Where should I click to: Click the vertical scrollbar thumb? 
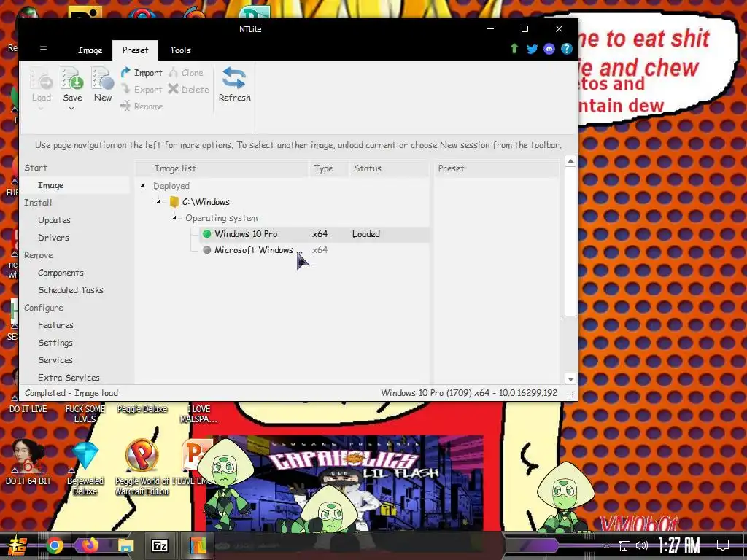tap(570, 241)
